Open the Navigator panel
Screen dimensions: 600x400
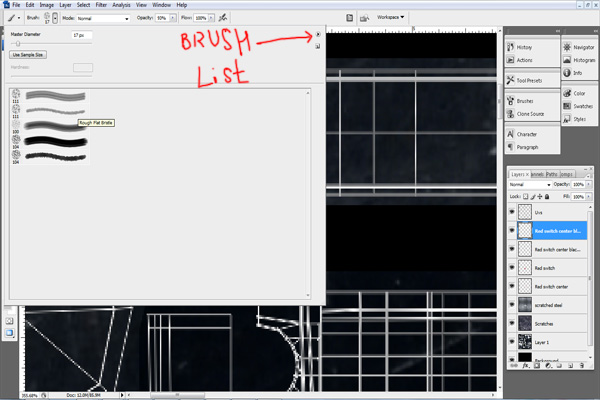coord(580,47)
